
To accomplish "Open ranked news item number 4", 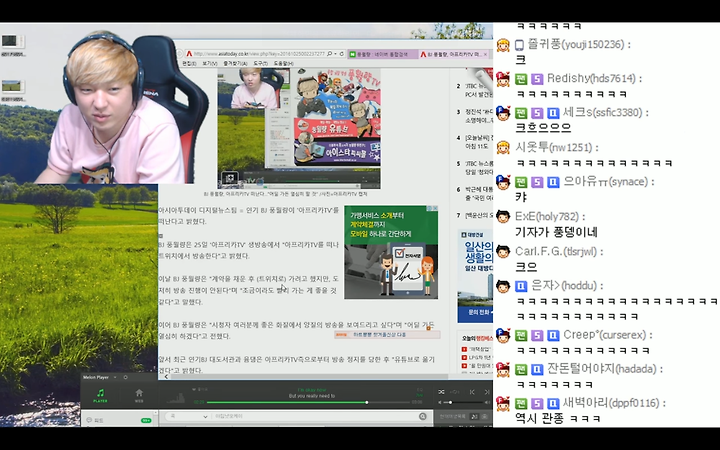I will [x=474, y=142].
